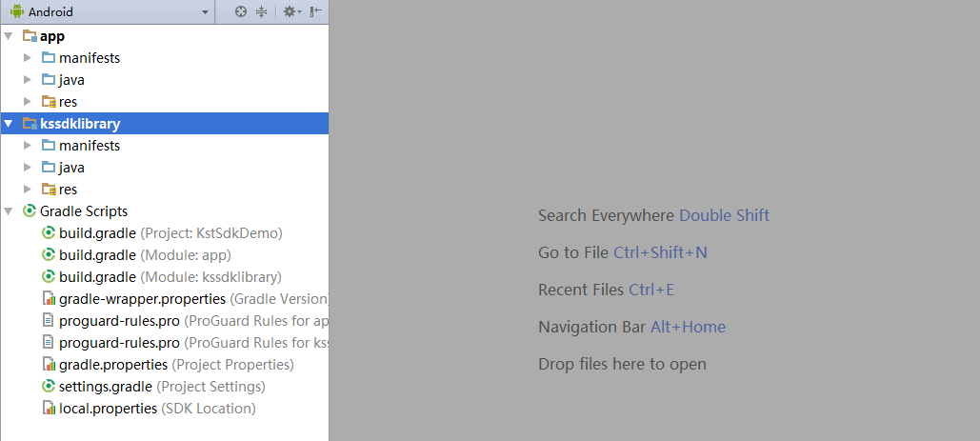Collapse the app module tree node
Screen dimensions: 980x441
(x=9, y=36)
